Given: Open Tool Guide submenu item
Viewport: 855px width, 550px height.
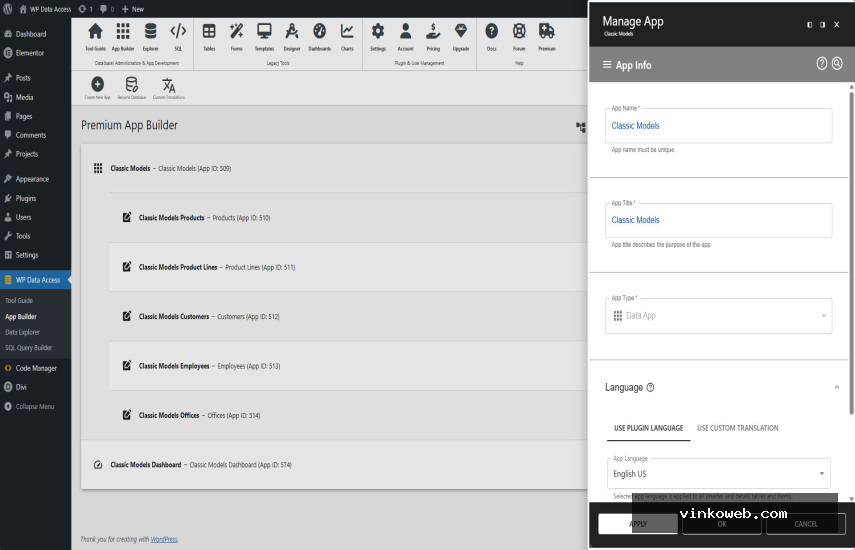Looking at the screenshot, I should click(x=19, y=300).
